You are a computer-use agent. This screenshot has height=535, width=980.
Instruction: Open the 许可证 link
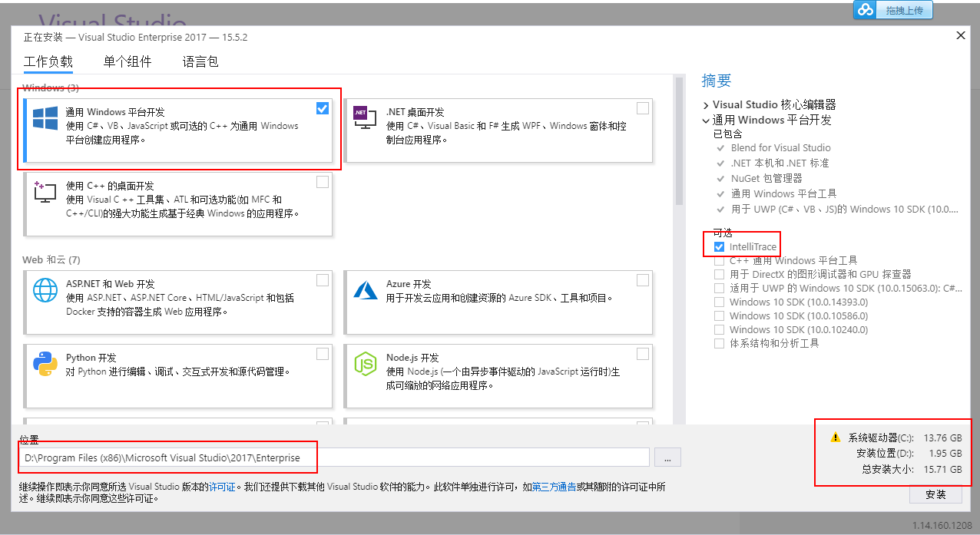(223, 487)
